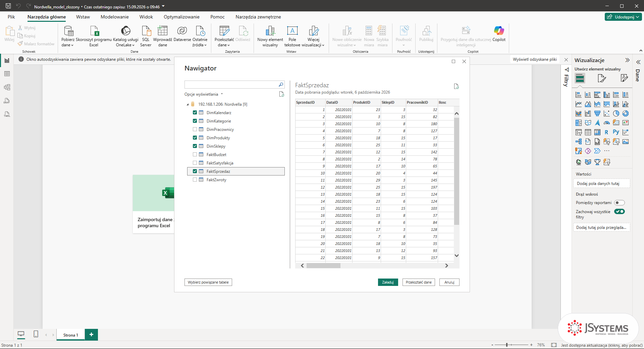The width and height of the screenshot is (644, 349).
Task: Switch to mobile layout icon
Action: click(36, 334)
